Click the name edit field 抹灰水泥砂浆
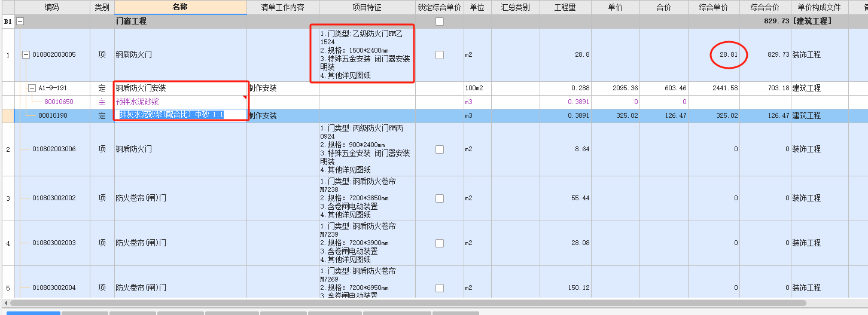Screen dimensions: 868x315 tap(179, 115)
